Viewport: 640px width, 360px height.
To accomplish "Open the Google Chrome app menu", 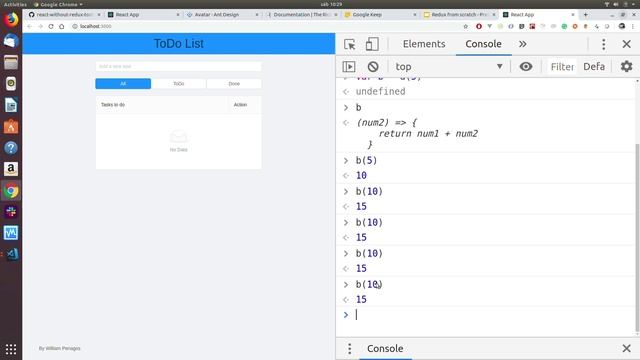I will coord(58,4).
